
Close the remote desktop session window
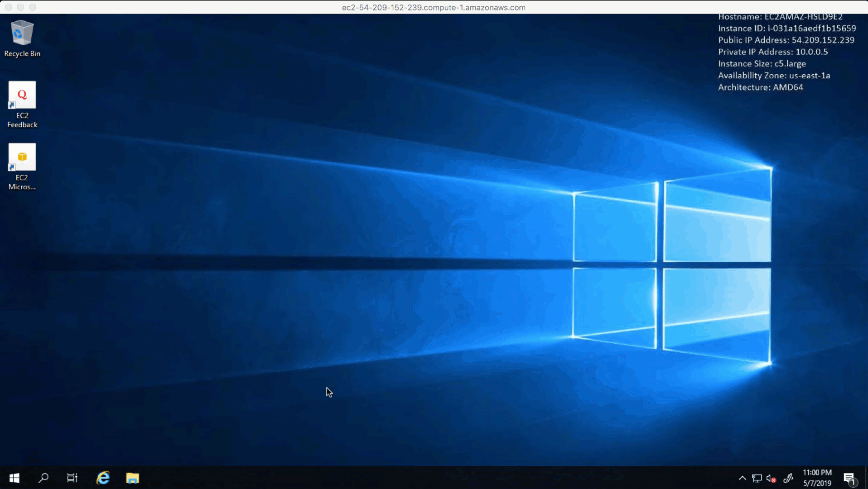pos(8,7)
